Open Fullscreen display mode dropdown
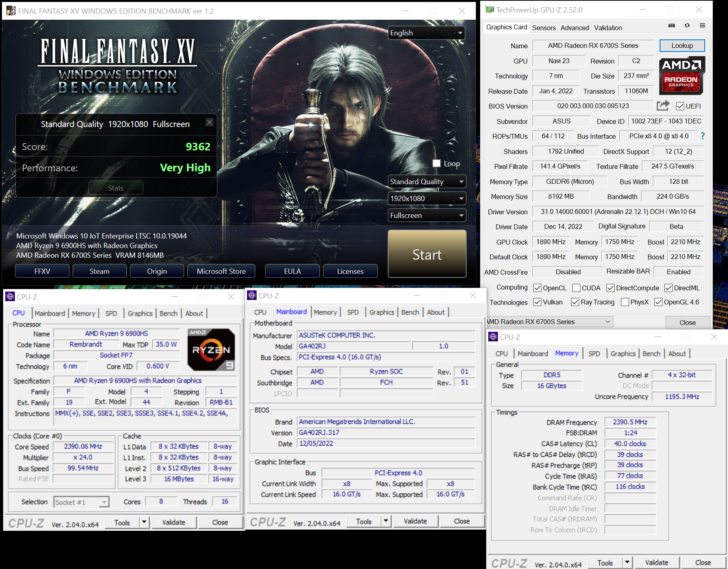The width and height of the screenshot is (728, 569). coord(427,216)
